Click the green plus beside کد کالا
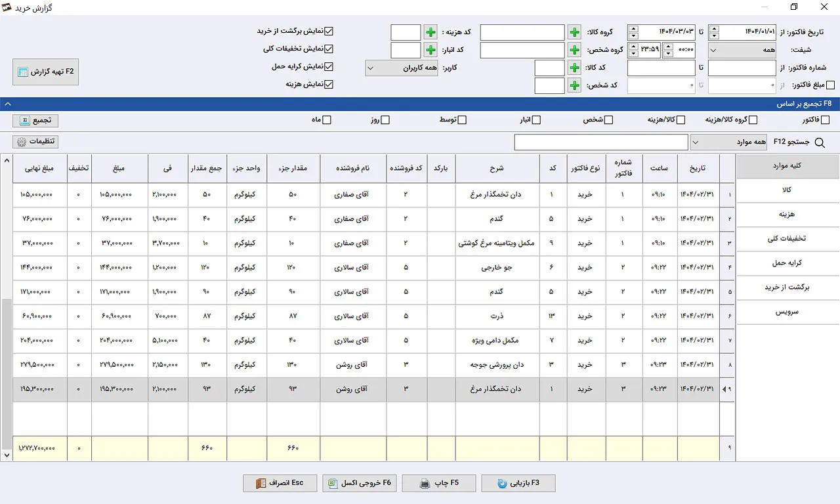Screen dimensions: 840x504 (x=574, y=68)
